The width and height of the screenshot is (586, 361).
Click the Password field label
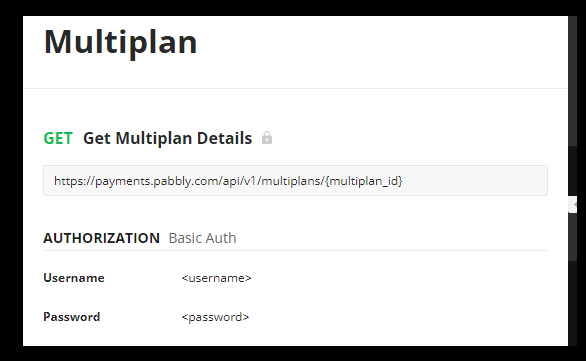(72, 317)
